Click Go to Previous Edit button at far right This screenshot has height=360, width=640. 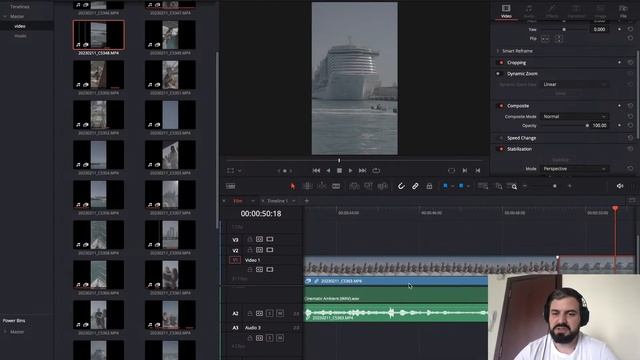pos(478,171)
